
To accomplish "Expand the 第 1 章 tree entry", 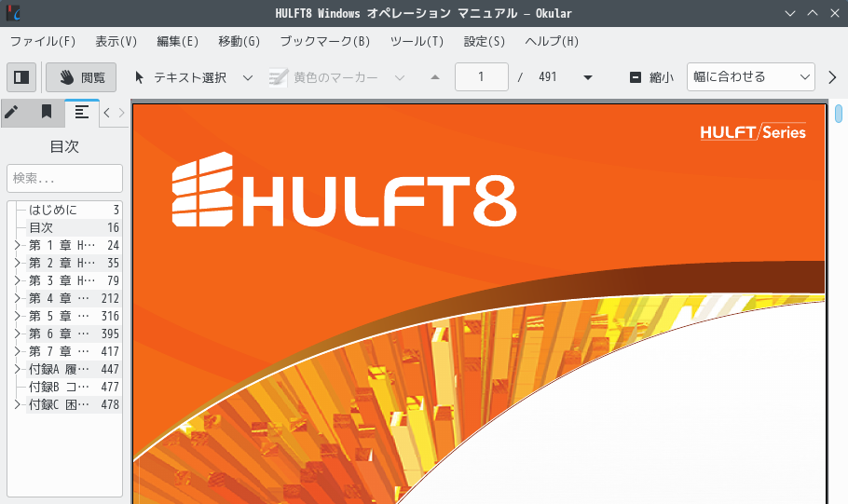I will pyautogui.click(x=17, y=245).
